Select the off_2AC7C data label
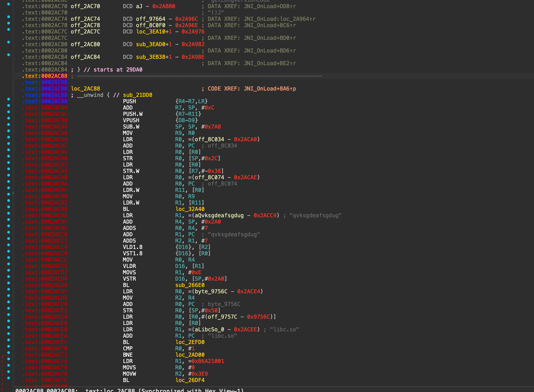Screen dimensions: 534x392 (x=85, y=32)
